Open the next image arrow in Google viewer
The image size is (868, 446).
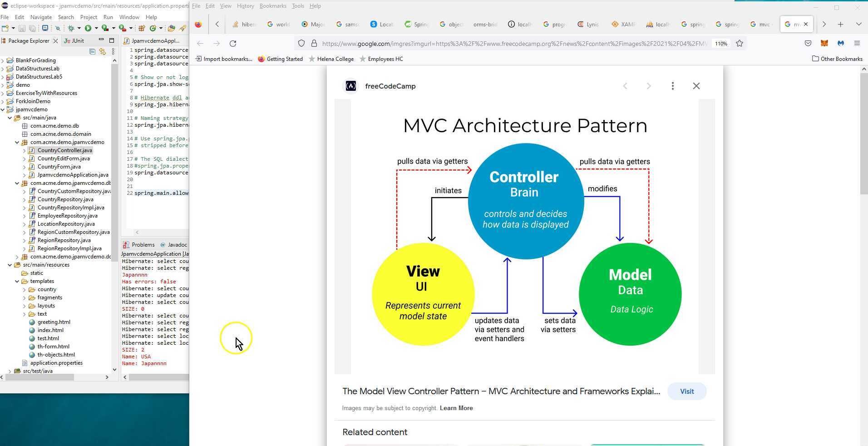click(649, 86)
